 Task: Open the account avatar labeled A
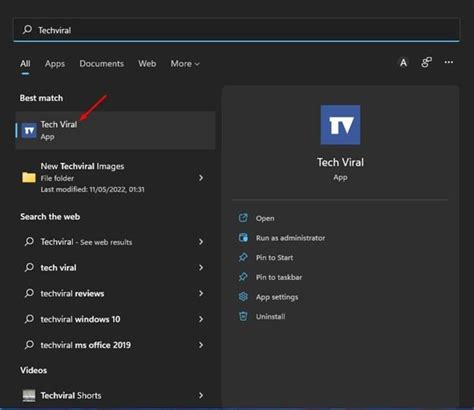click(403, 62)
